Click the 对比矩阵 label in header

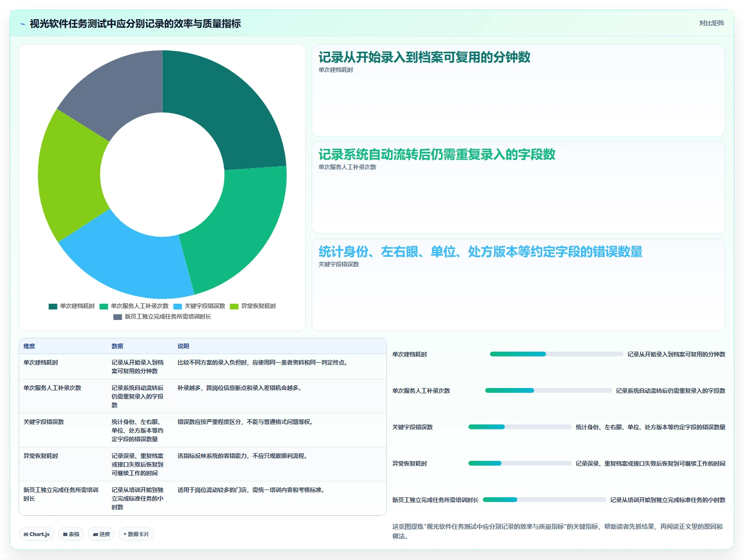click(x=711, y=23)
